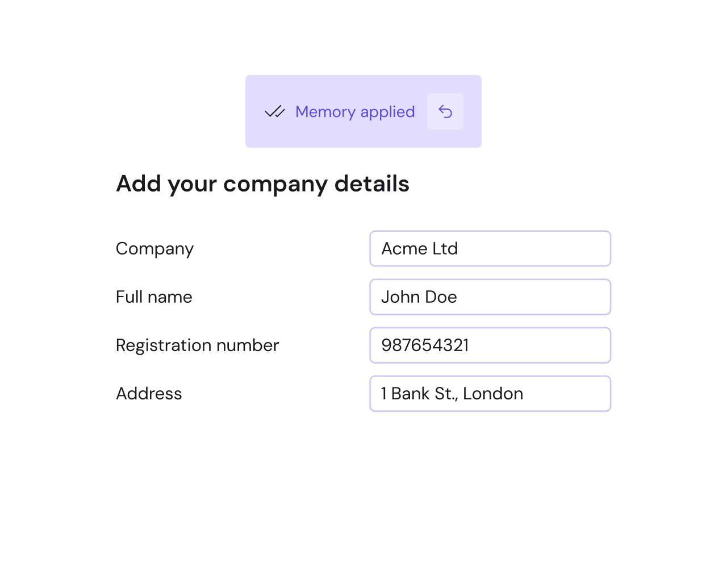
Task: Select the Full name label
Action: coord(154,297)
